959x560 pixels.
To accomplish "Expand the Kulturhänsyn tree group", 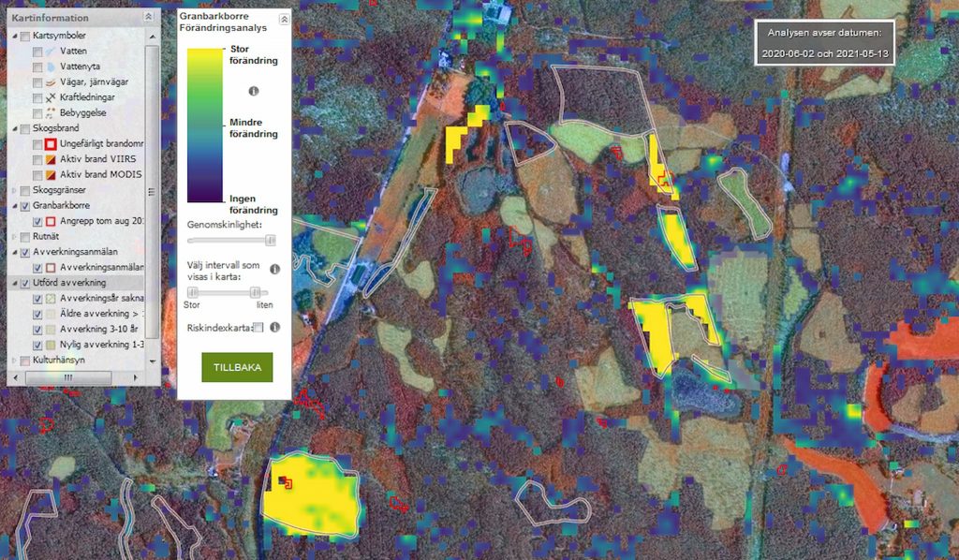I will click(15, 361).
